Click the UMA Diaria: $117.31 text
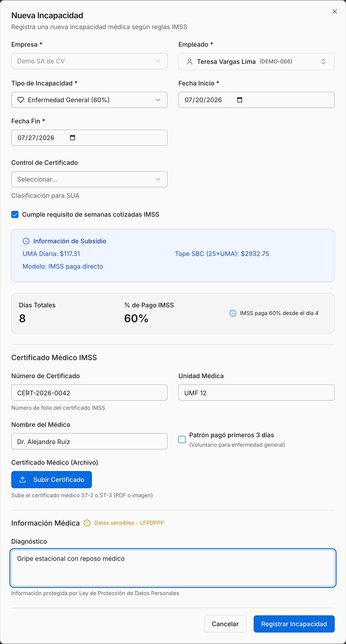346x644 pixels. tap(51, 254)
